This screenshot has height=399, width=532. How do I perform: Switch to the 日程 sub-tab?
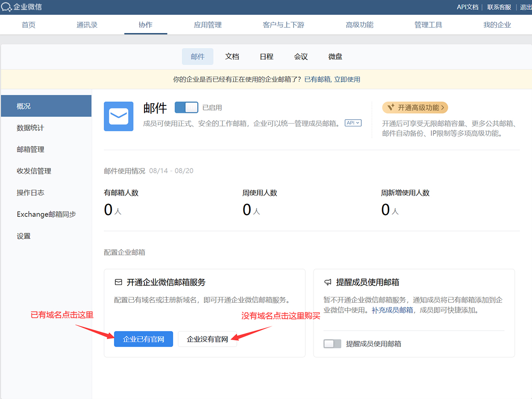coord(266,57)
